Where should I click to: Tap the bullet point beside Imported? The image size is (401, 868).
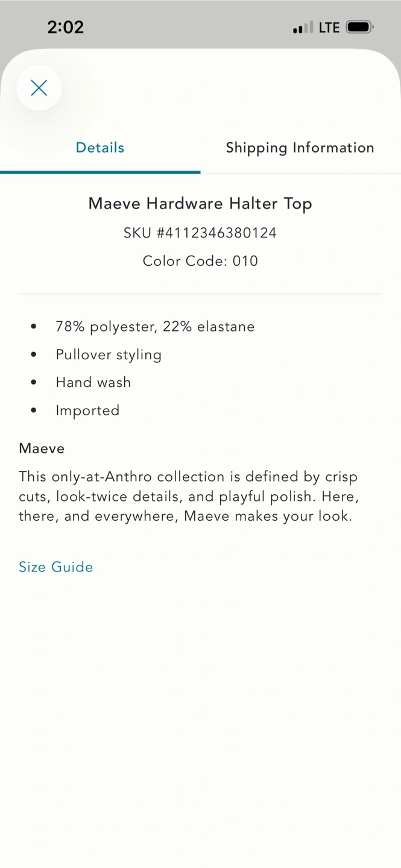click(x=34, y=410)
